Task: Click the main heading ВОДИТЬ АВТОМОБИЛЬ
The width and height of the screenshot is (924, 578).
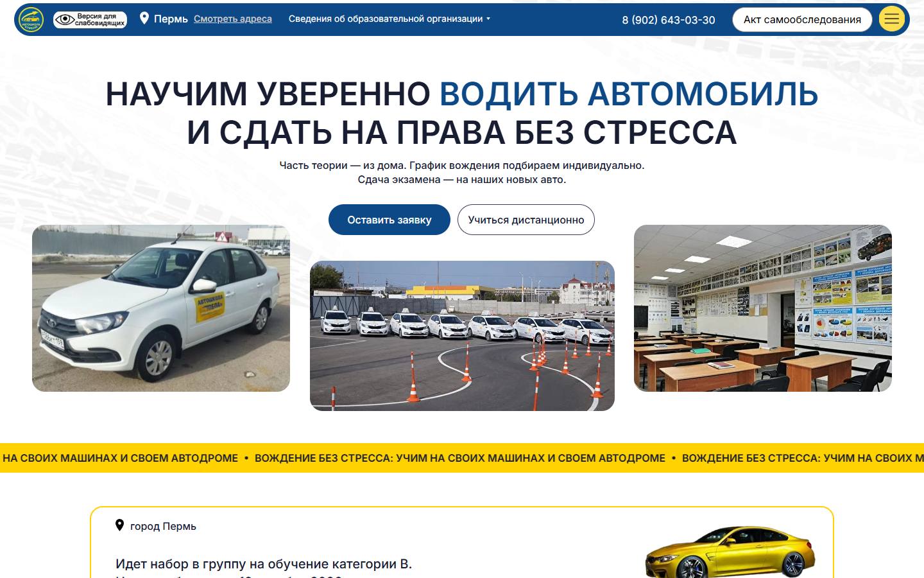Action: tap(629, 94)
